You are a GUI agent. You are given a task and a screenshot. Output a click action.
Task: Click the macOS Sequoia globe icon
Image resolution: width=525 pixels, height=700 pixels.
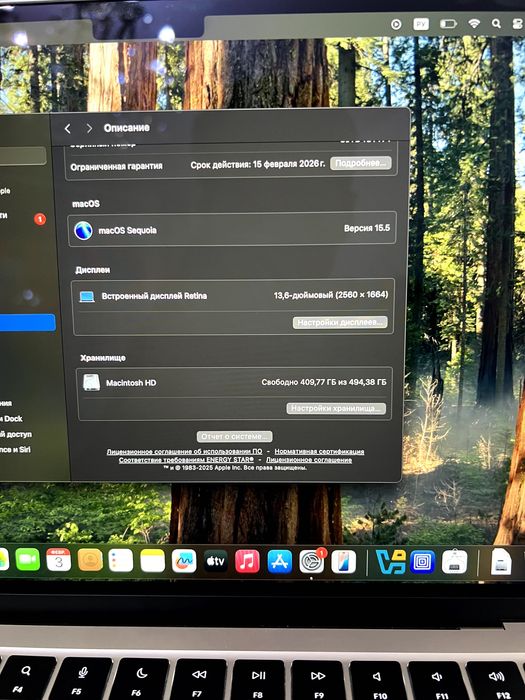point(83,230)
